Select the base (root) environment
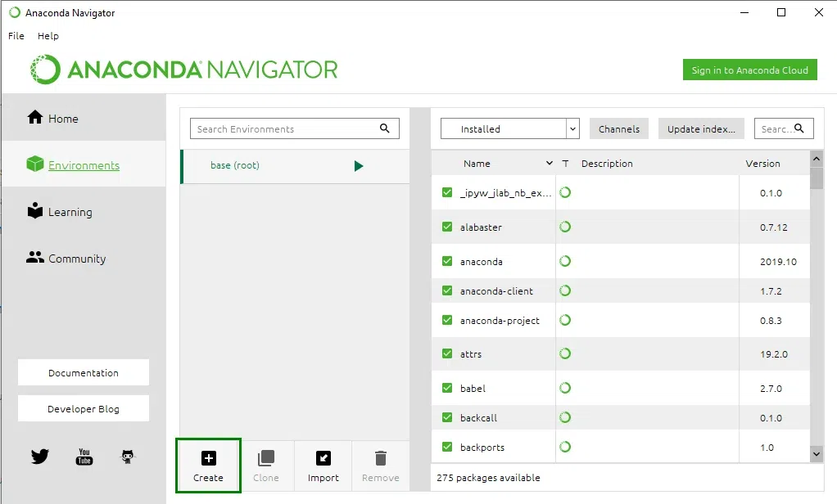Viewport: 837px width, 504px height. click(295, 166)
